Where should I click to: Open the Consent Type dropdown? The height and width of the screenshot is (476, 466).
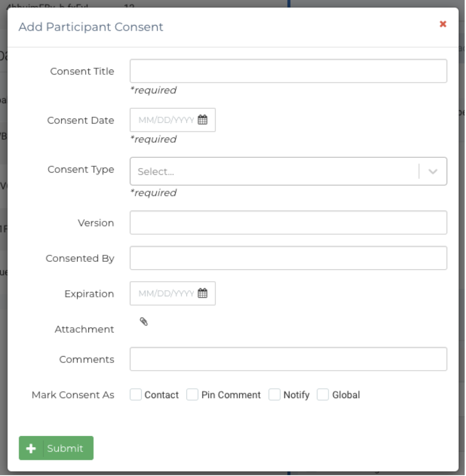272,171
